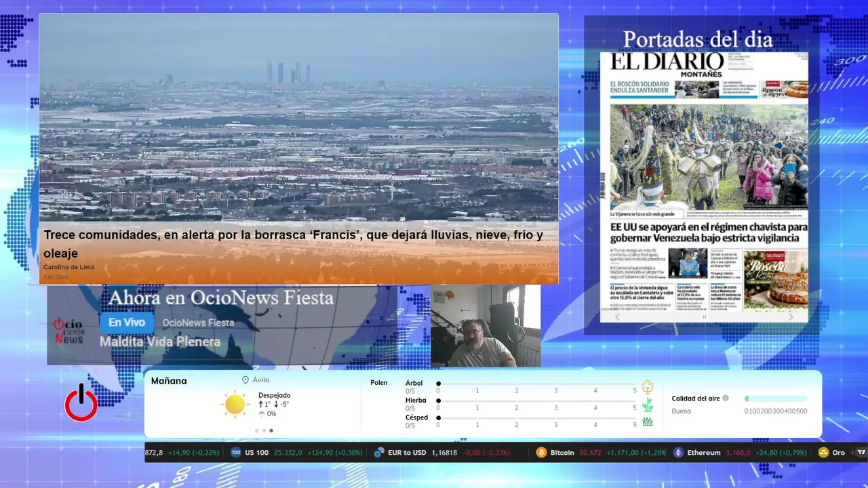Screen dimensions: 868x488
Task: Click the webcam video feed
Action: (x=486, y=326)
